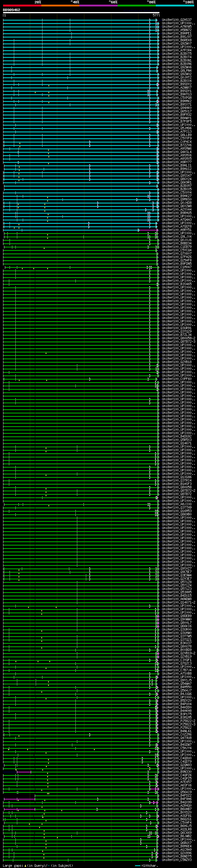197x868 pixels.
Task: Click UniRef100_A9RY77 hit name
Action: [176, 162]
